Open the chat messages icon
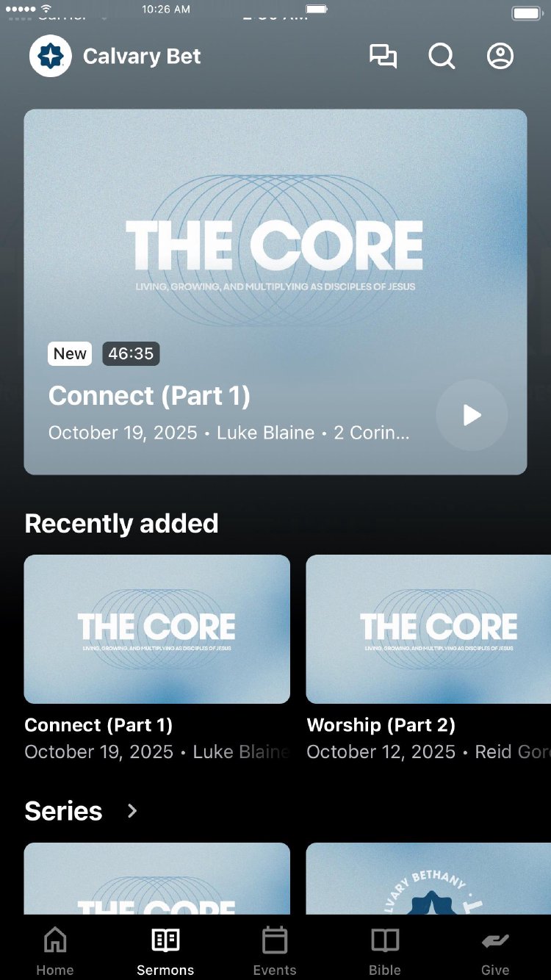Screen dimensions: 551x980 383,57
